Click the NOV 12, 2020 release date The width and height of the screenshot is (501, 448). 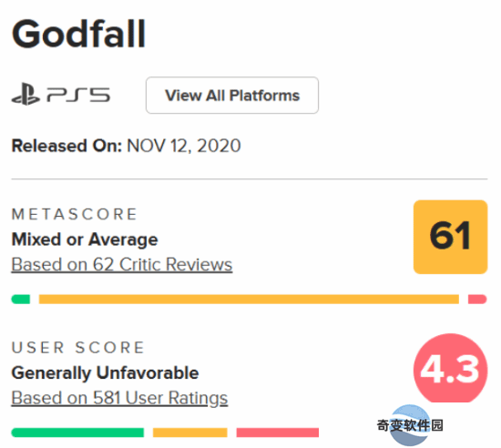(184, 146)
